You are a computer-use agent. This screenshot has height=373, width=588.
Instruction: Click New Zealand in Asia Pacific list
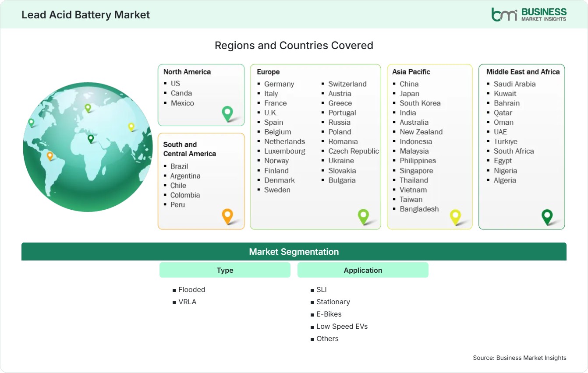click(x=421, y=132)
